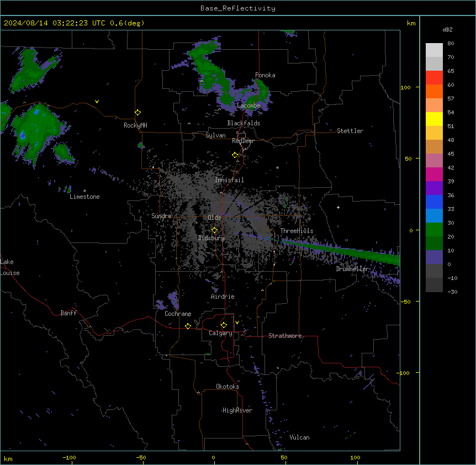The width and height of the screenshot is (476, 465).
Task: Select the green swatch between 30 and 20 dBZ
Action: point(434,230)
